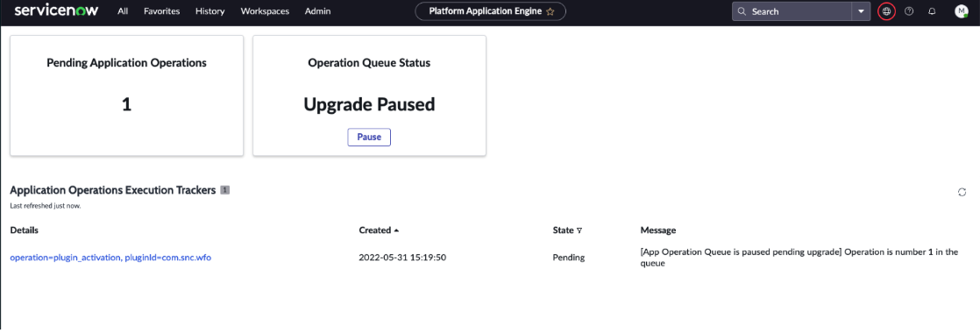Click the Pause button

(369, 138)
